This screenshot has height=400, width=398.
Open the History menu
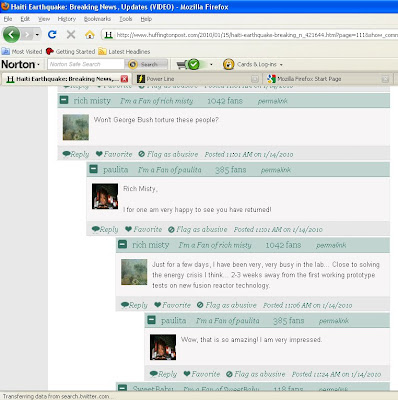point(67,19)
